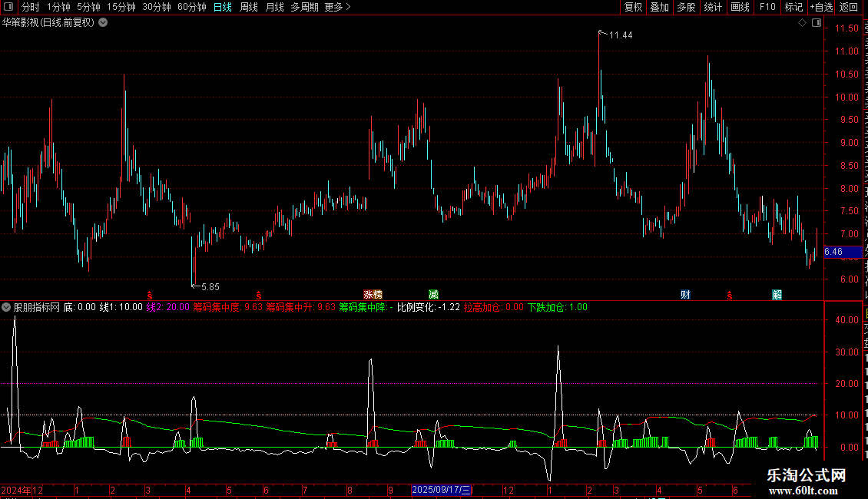Click the blue 财 financial marker
The width and height of the screenshot is (868, 499).
(685, 295)
